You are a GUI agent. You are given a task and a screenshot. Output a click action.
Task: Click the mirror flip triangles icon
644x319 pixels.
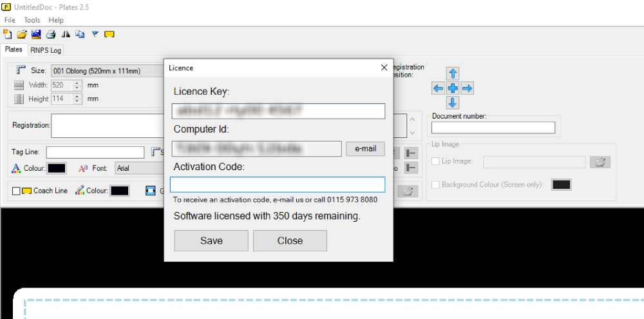click(x=66, y=34)
